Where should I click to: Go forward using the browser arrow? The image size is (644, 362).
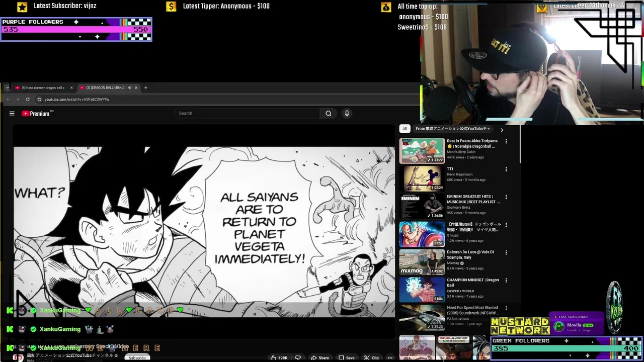click(x=18, y=100)
